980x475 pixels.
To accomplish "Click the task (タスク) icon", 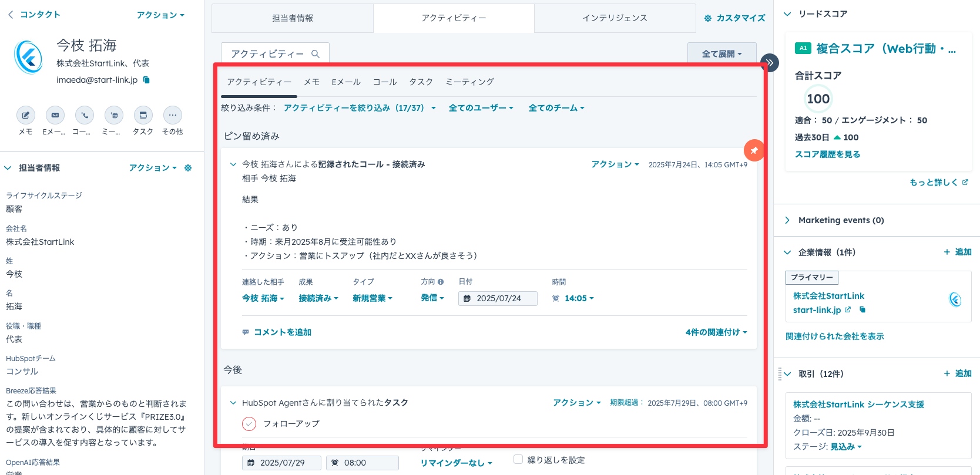I will pos(143,115).
